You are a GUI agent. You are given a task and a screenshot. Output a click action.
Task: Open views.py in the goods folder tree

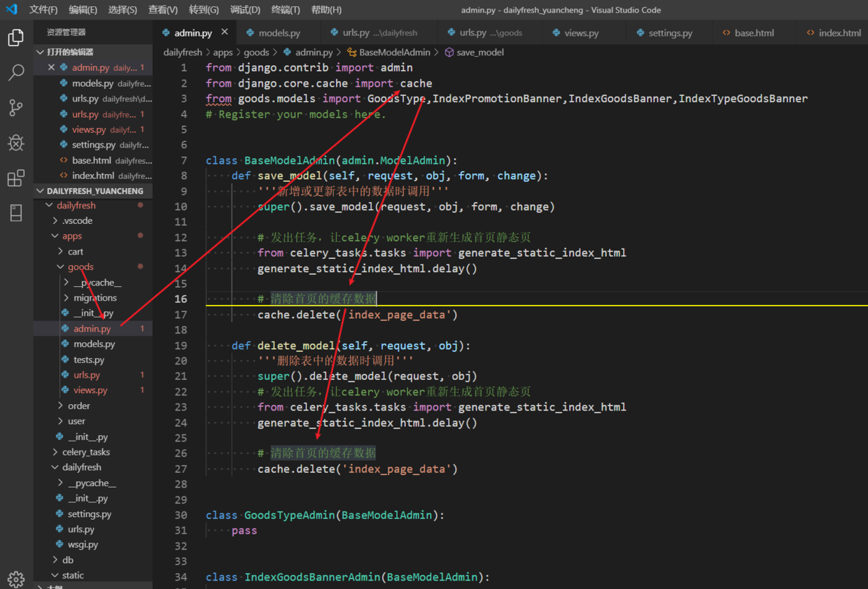pyautogui.click(x=93, y=390)
